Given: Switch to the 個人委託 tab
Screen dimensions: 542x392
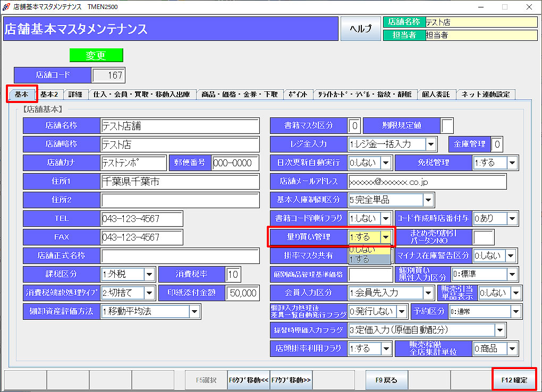Looking at the screenshot, I should 437,94.
